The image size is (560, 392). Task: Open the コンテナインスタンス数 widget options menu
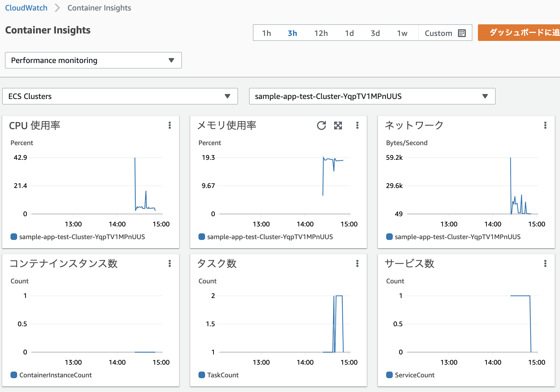tap(169, 264)
